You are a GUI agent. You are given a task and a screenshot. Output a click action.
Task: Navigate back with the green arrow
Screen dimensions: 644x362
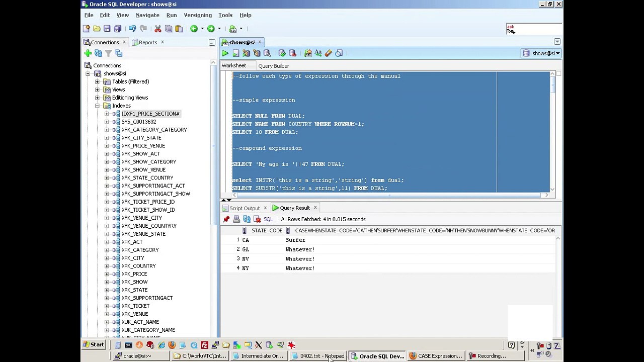coord(194,29)
